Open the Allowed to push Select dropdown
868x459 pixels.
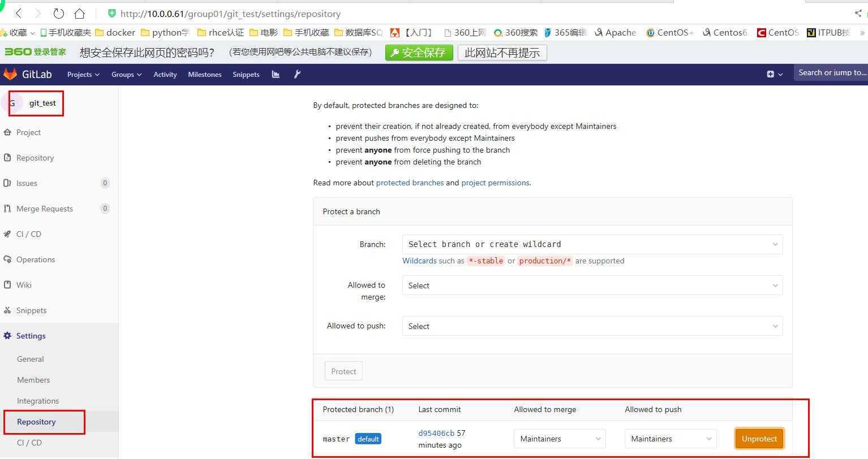pos(592,326)
